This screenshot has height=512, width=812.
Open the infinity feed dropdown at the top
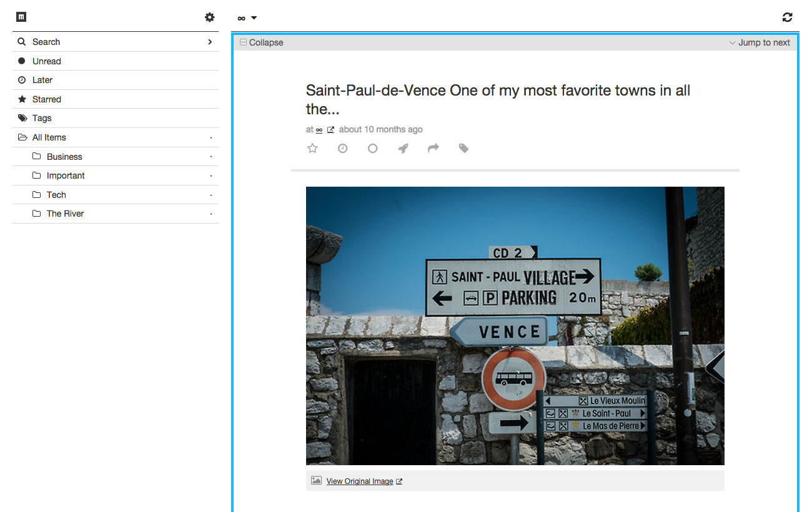[x=247, y=18]
